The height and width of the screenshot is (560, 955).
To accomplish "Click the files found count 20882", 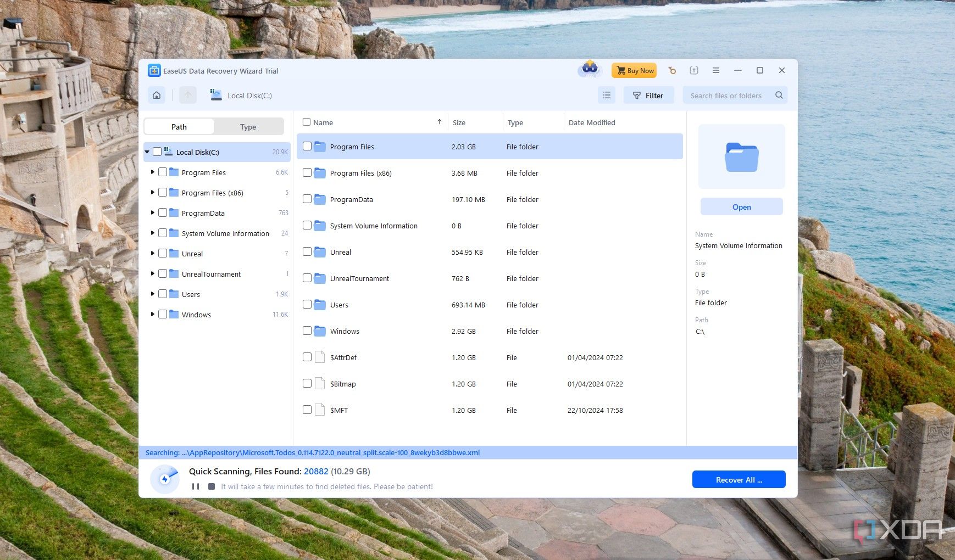I will 316,471.
